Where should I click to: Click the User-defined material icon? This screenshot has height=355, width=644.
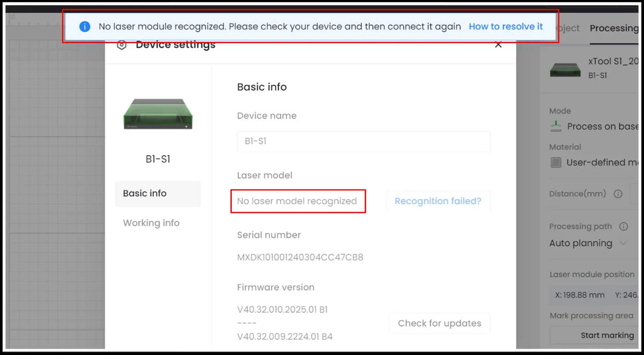[x=556, y=162]
